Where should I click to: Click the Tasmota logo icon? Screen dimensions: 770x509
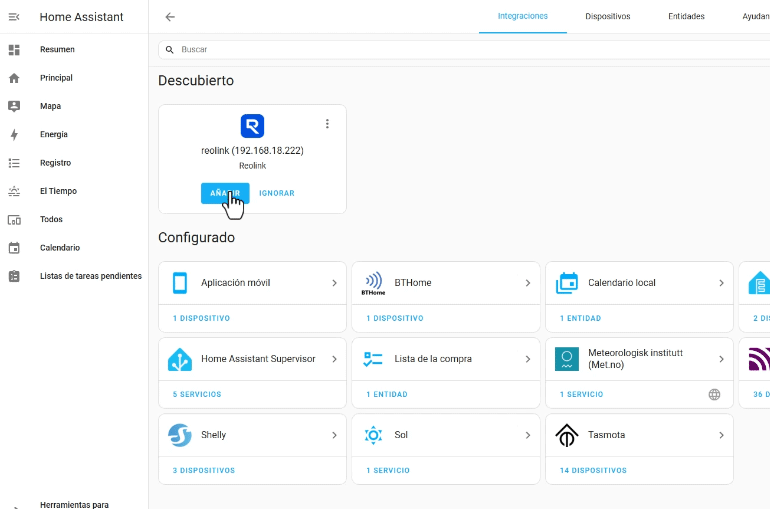(x=567, y=435)
